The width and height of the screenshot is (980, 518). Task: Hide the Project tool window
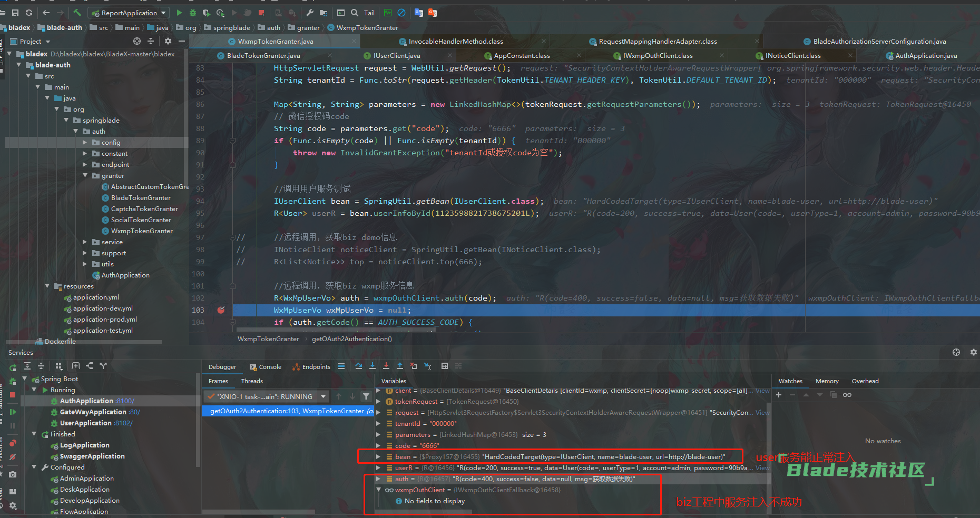coord(182,41)
